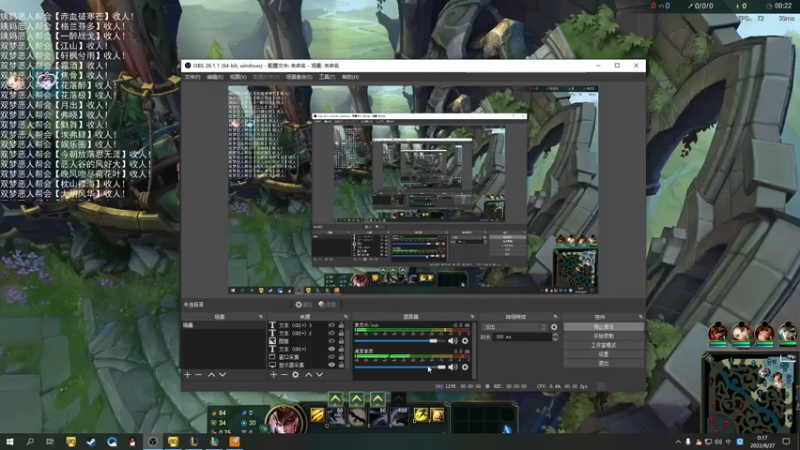Viewport: 800px width, 450px height.
Task: Mute the Desktop Audio speaker icon
Action: (x=453, y=367)
